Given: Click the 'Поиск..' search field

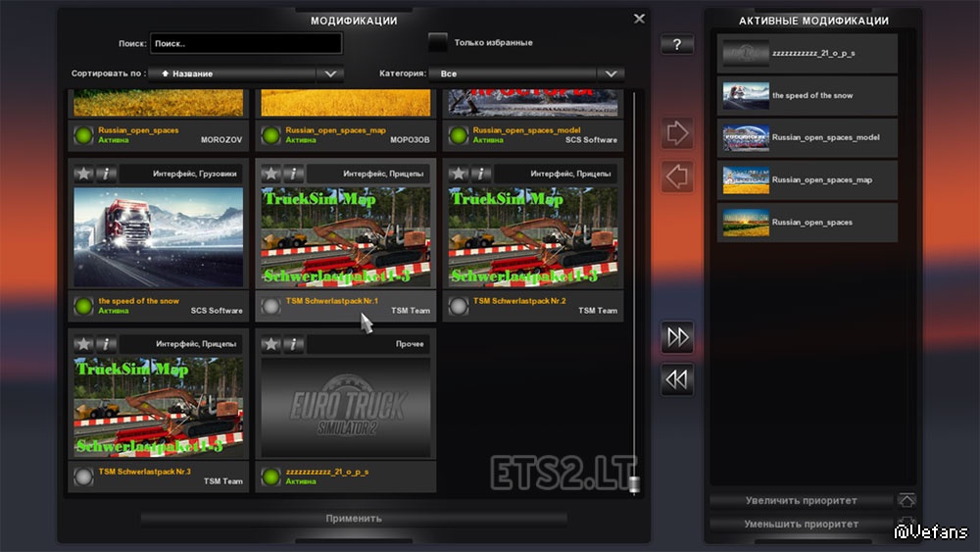Looking at the screenshot, I should click(246, 43).
